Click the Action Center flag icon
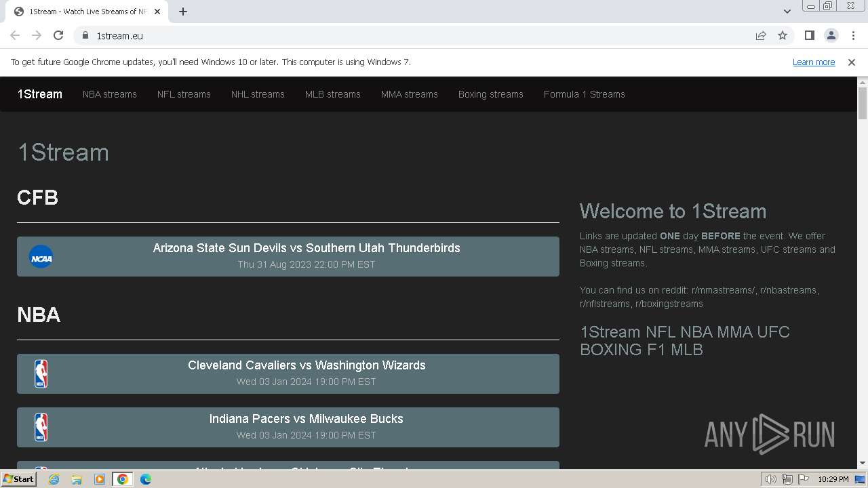This screenshot has width=868, height=488. tap(804, 479)
